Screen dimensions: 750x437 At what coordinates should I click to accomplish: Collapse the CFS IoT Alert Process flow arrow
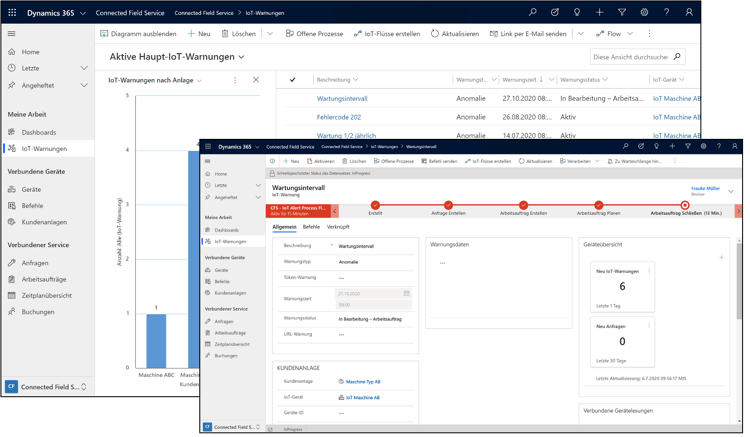point(335,211)
